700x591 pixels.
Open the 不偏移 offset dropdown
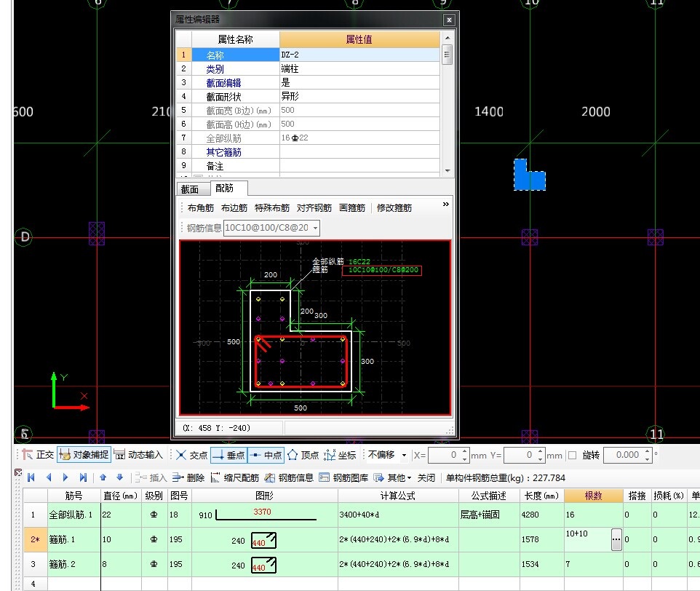[x=404, y=456]
